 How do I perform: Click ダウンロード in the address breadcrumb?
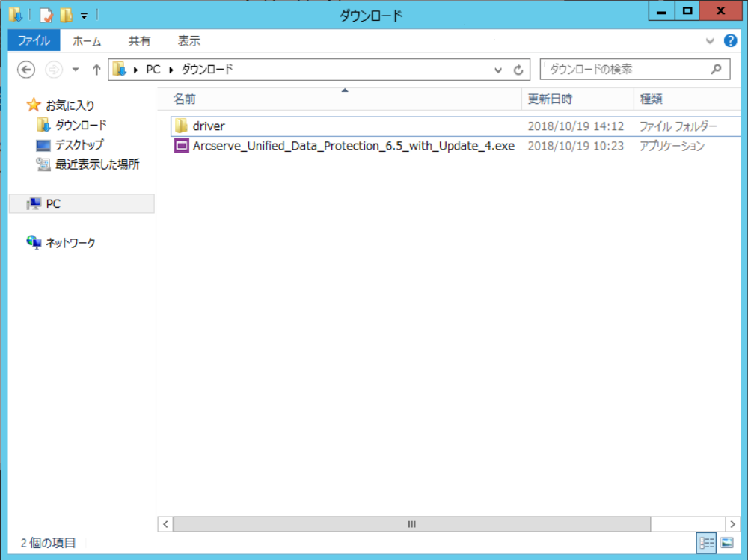(x=207, y=70)
